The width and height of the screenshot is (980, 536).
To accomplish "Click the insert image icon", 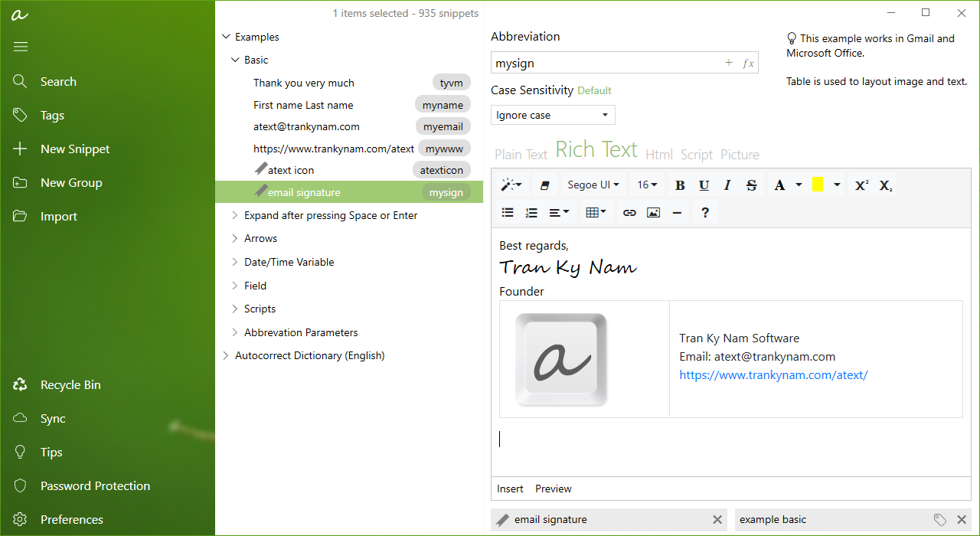I will 653,213.
